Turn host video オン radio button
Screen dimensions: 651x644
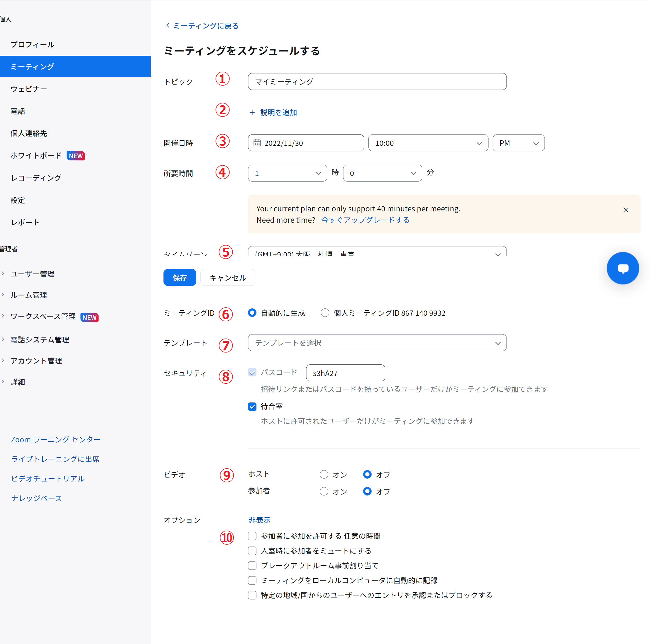click(x=324, y=474)
